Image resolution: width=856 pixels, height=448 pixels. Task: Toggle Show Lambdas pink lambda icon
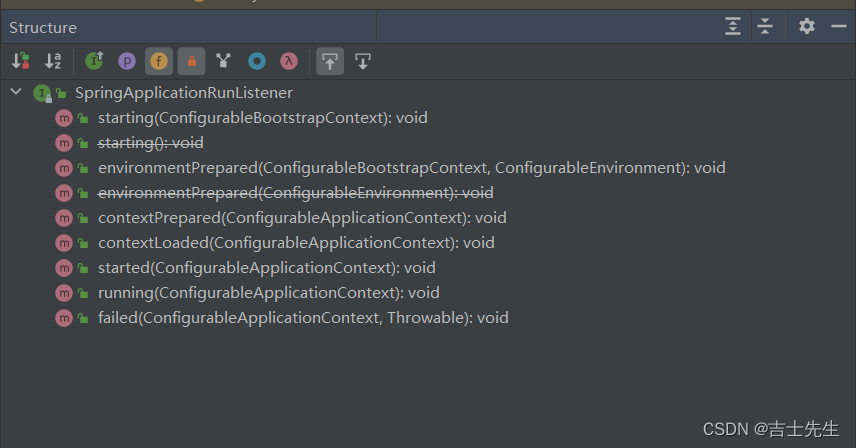[x=289, y=61]
